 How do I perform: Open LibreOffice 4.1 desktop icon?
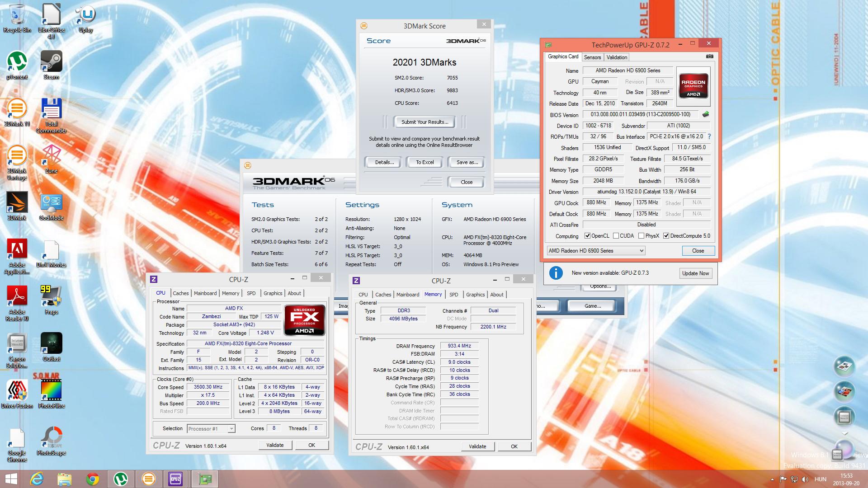pos(51,20)
